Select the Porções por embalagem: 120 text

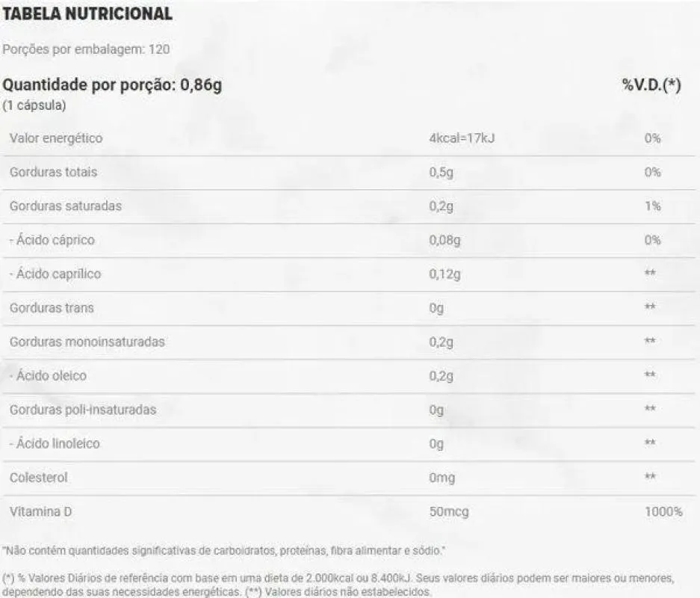(86, 49)
